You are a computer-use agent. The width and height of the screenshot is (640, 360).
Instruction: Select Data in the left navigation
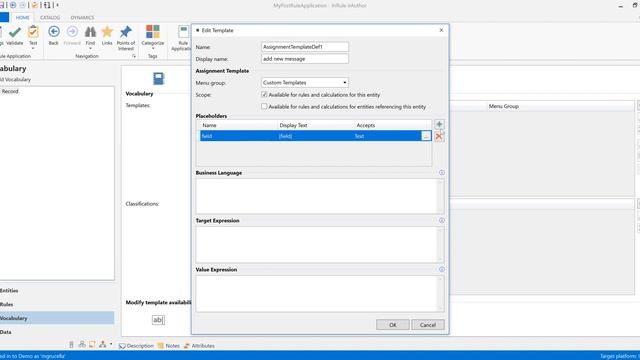coord(57,332)
